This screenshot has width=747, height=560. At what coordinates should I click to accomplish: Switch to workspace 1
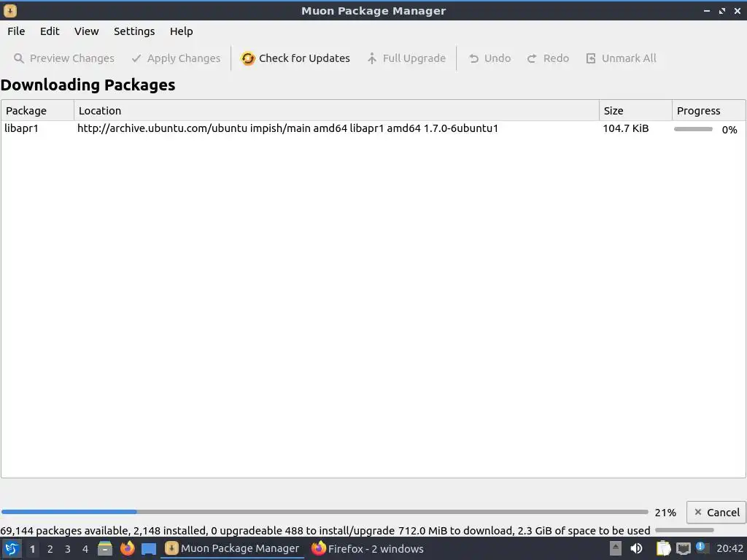click(x=32, y=549)
